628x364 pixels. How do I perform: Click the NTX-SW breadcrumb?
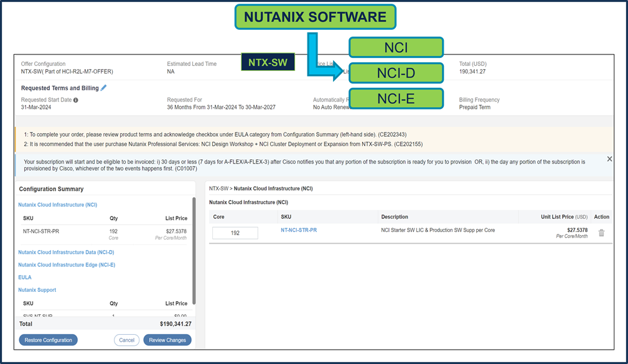[x=218, y=189]
